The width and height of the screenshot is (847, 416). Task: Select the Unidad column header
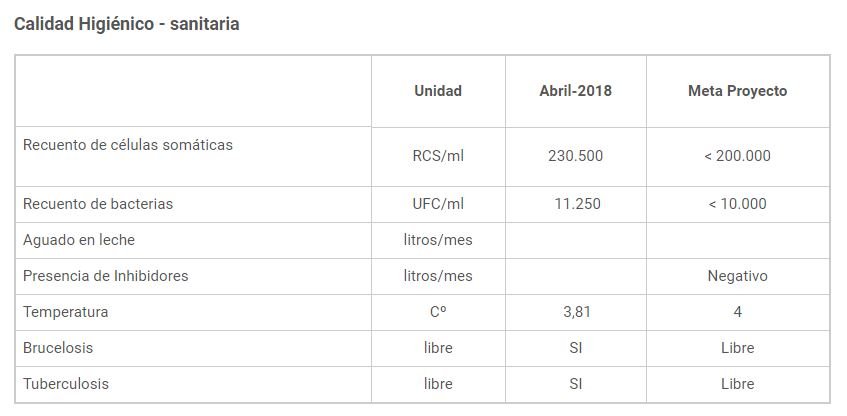438,91
